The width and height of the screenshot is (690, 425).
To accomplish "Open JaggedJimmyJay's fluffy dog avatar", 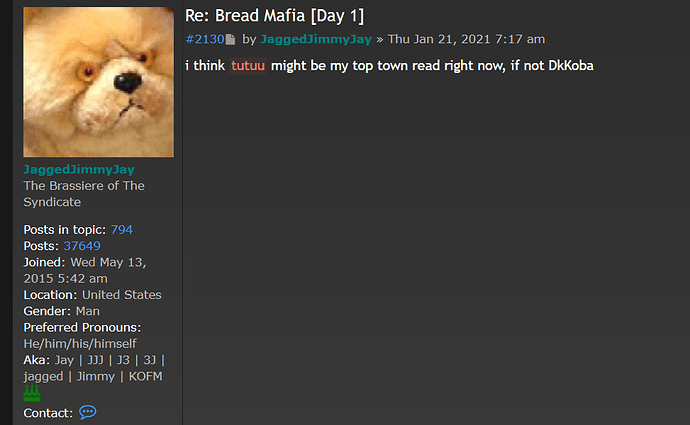I will (x=99, y=82).
